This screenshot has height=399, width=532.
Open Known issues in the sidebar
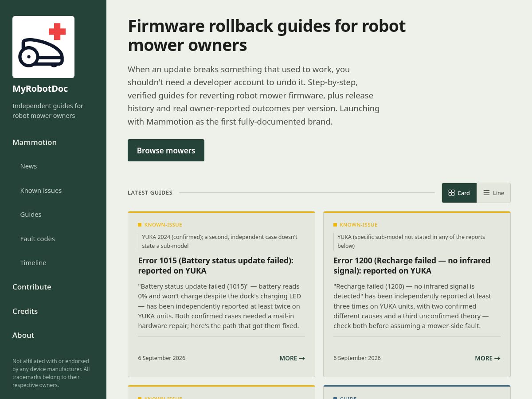[x=41, y=191]
